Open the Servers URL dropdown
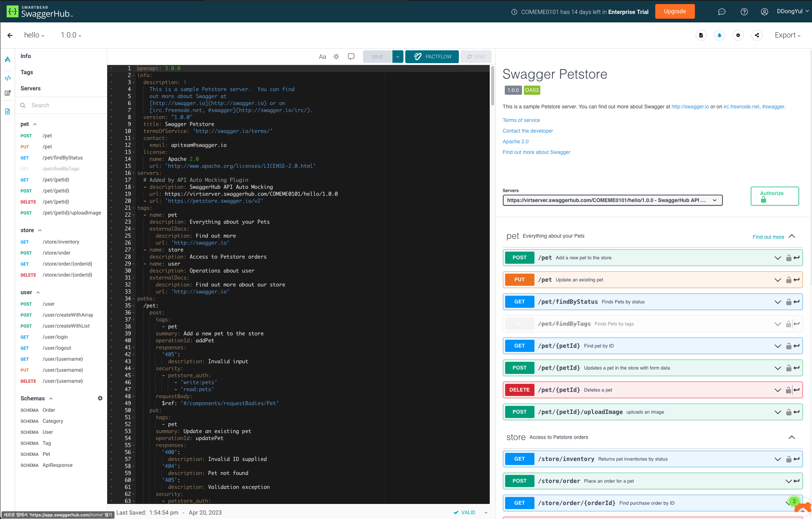This screenshot has height=519, width=812. pos(612,200)
